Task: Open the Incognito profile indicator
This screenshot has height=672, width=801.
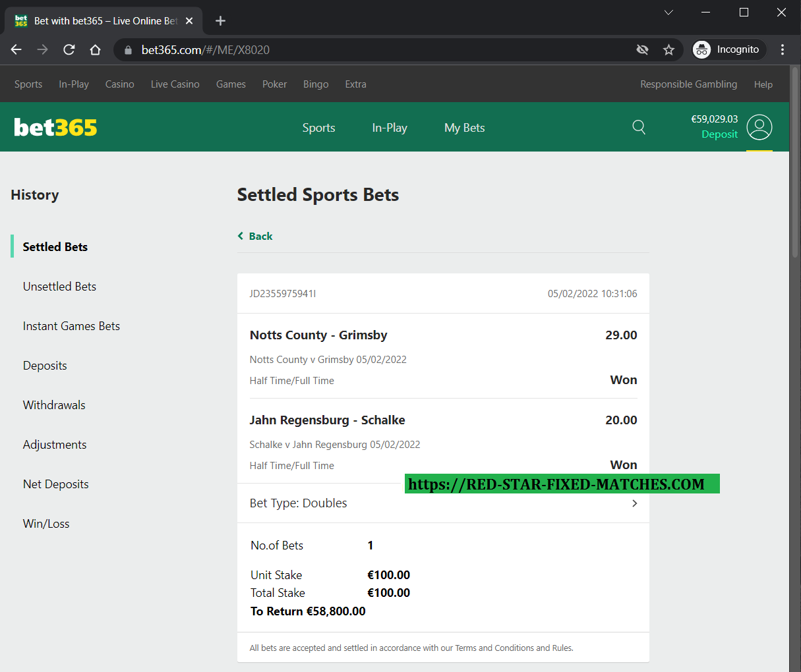Action: (x=728, y=50)
